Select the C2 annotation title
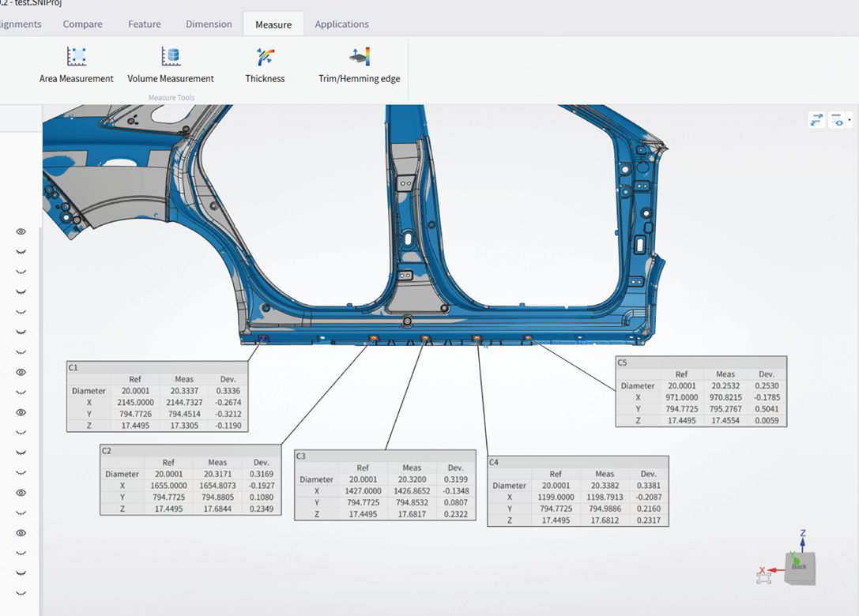 [106, 451]
